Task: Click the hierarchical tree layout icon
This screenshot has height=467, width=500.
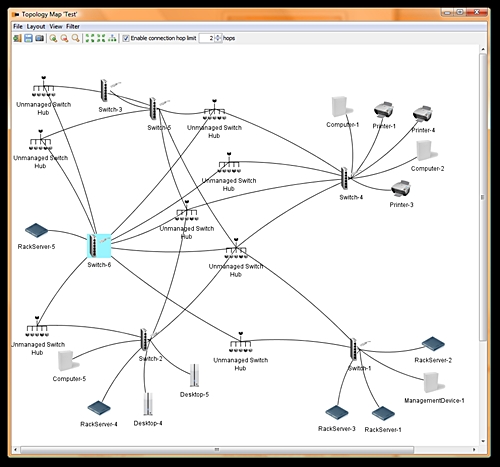Action: [x=112, y=38]
